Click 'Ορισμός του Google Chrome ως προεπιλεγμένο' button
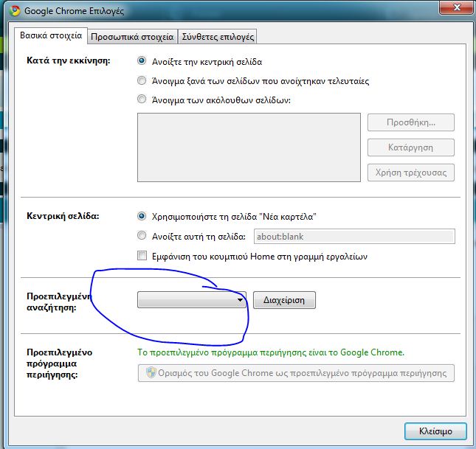Viewport: 476px width, 449px height. pyautogui.click(x=296, y=373)
